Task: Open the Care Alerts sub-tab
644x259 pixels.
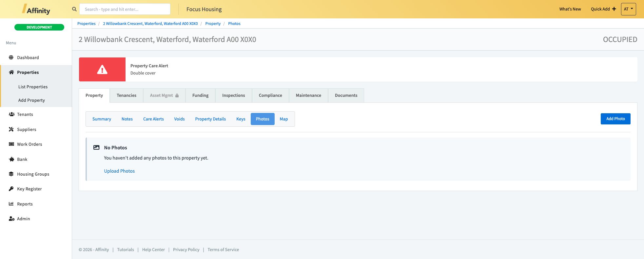Action: tap(153, 119)
